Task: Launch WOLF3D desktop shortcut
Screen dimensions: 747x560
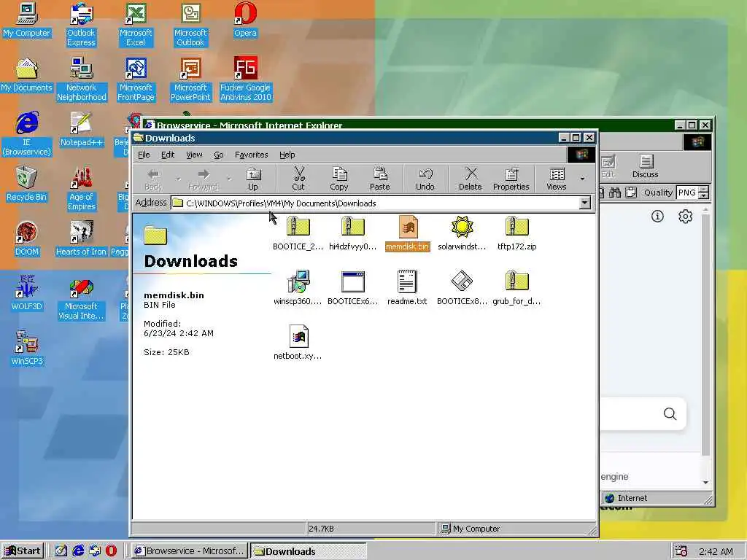Action: [x=27, y=294]
